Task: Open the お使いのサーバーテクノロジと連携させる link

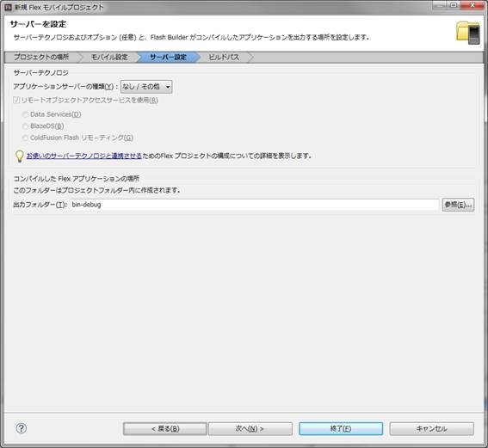Action: coord(84,156)
